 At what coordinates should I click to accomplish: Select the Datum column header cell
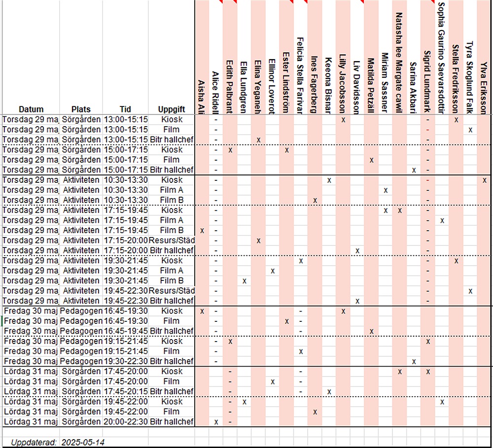[x=31, y=109]
